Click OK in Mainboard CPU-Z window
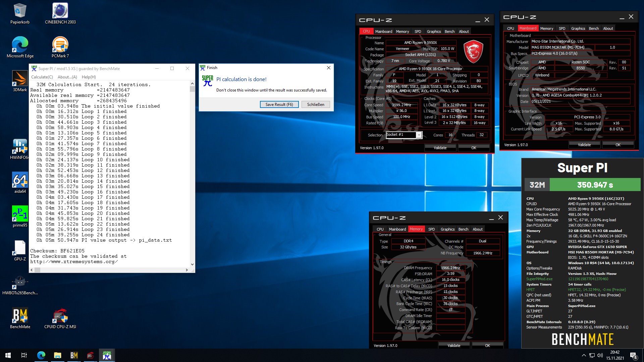This screenshot has width=644, height=362. point(618,145)
